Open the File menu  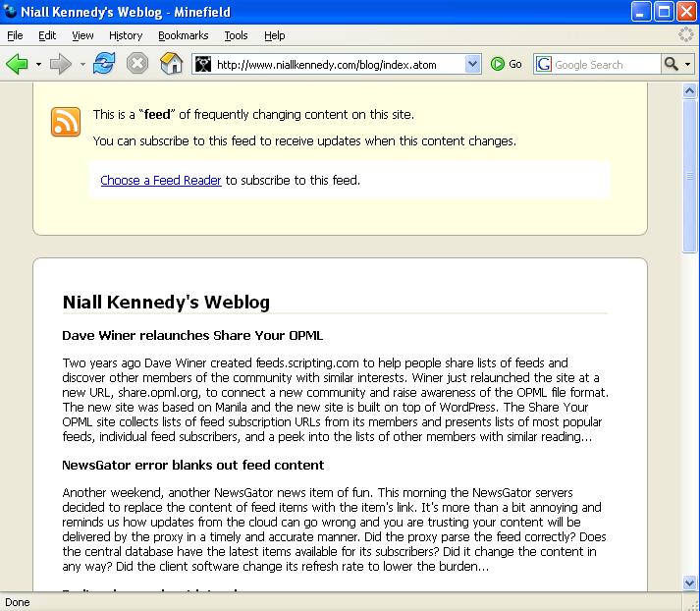point(15,35)
